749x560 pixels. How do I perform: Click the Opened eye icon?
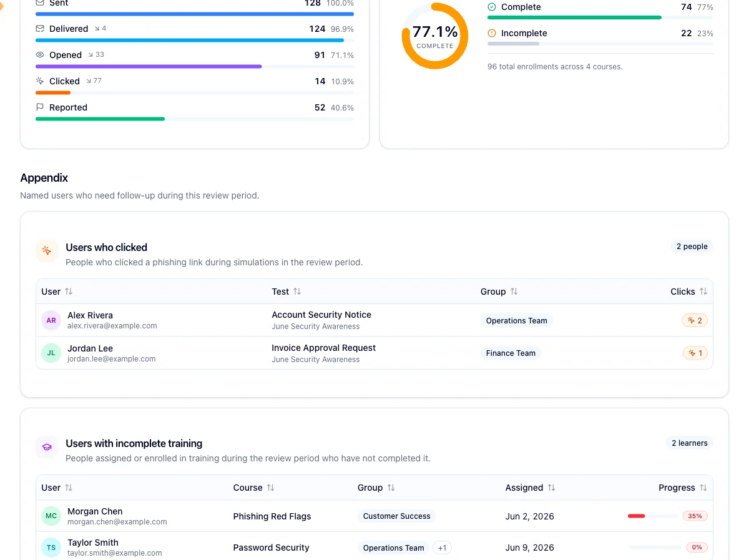point(40,55)
